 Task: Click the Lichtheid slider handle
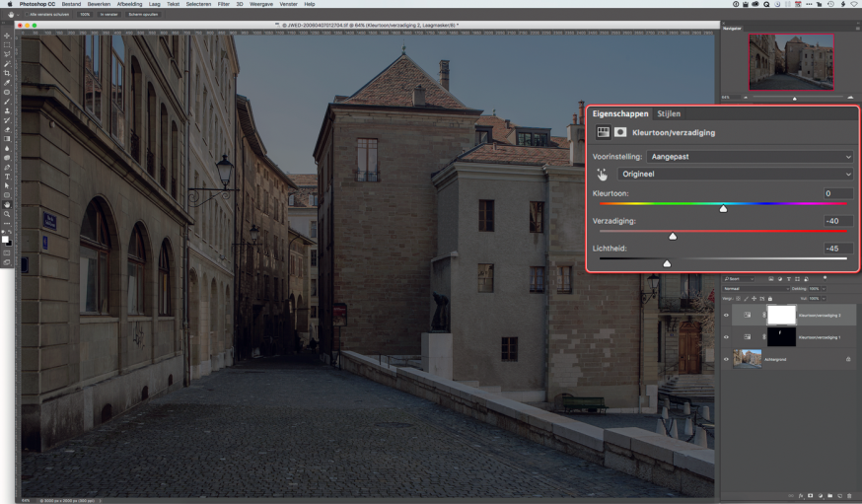click(667, 263)
